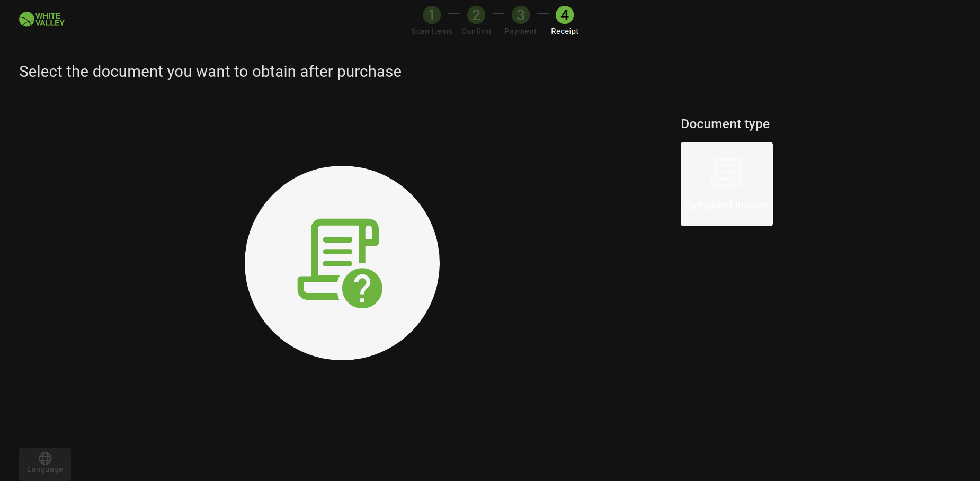
Task: Click the green question mark badge
Action: [362, 289]
